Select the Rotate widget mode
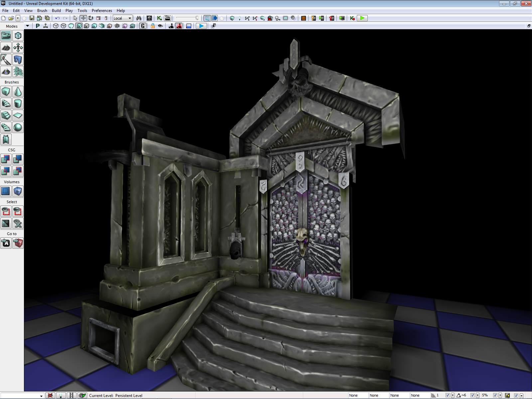 pyautogui.click(x=91, y=18)
